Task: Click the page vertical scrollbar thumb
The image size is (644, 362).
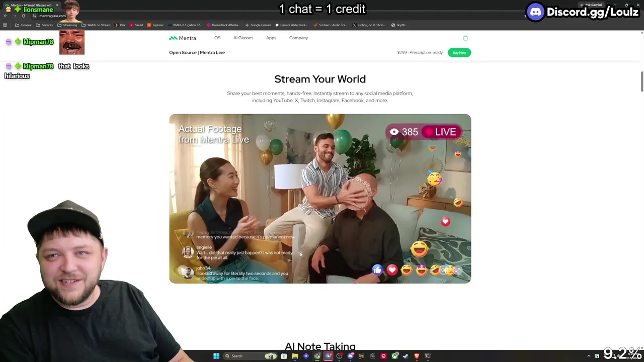Action: click(x=641, y=81)
